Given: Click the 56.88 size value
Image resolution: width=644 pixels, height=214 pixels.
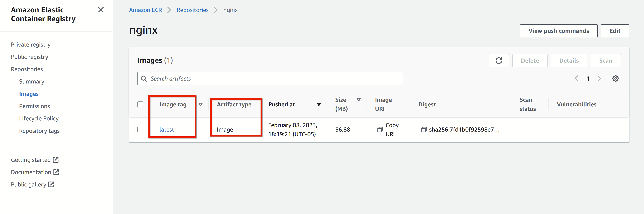Looking at the screenshot, I should tap(342, 130).
